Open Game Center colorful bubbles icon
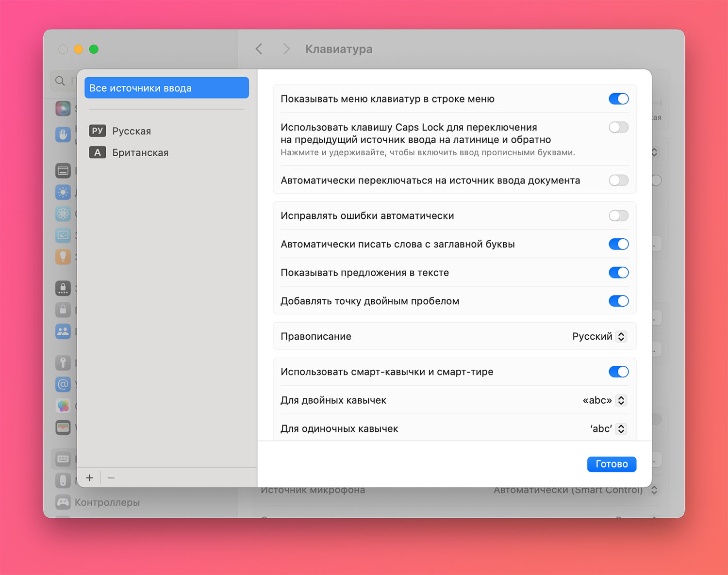 click(x=63, y=406)
